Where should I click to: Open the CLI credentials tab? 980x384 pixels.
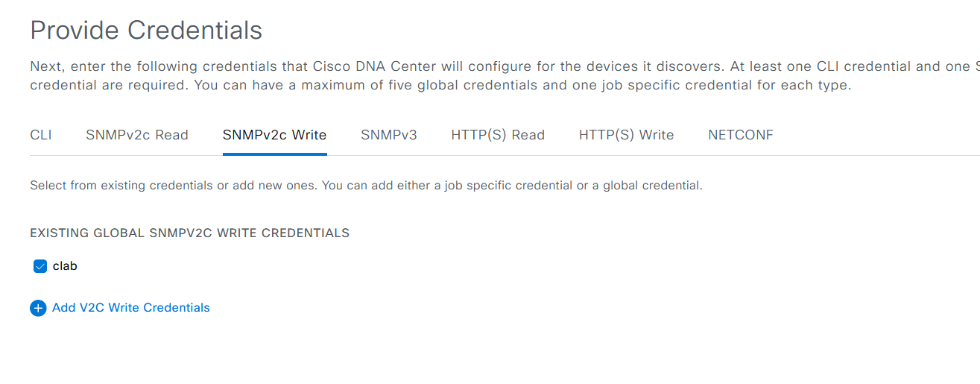coord(41,135)
